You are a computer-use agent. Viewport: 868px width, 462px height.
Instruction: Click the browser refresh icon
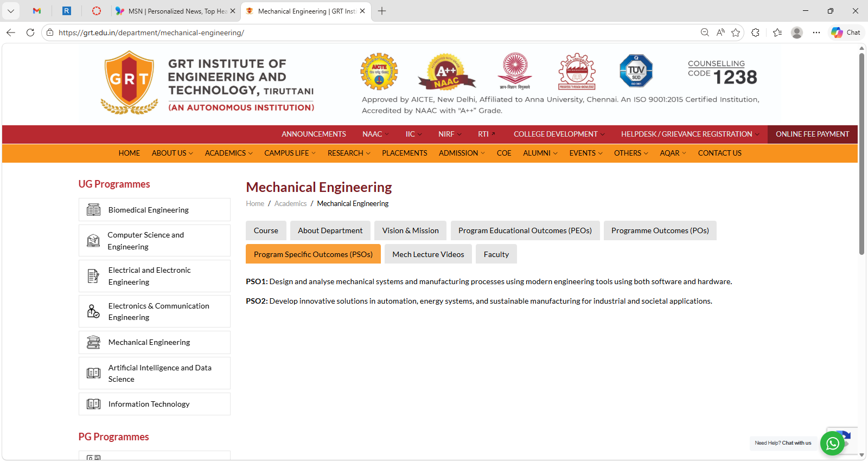pyautogui.click(x=30, y=33)
